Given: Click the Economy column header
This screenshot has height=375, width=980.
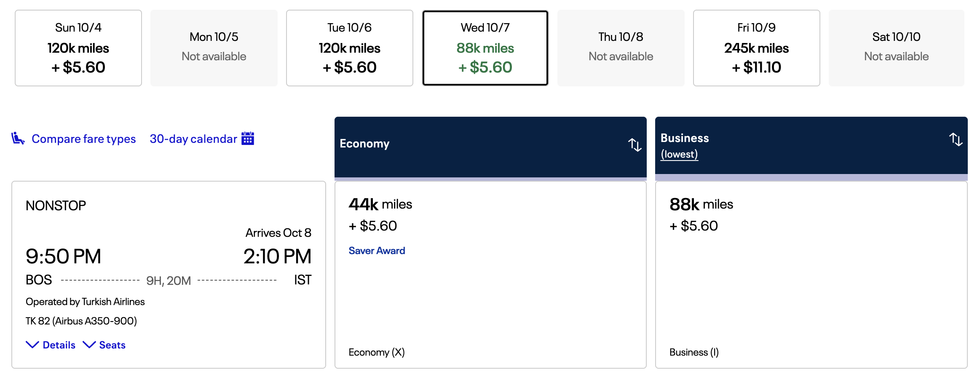Looking at the screenshot, I should 365,143.
